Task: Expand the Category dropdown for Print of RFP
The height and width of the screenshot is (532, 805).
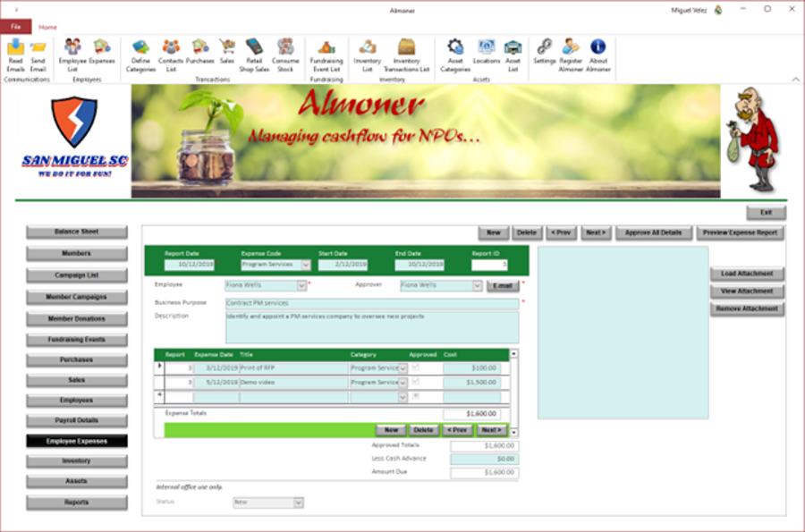Action: [x=403, y=368]
